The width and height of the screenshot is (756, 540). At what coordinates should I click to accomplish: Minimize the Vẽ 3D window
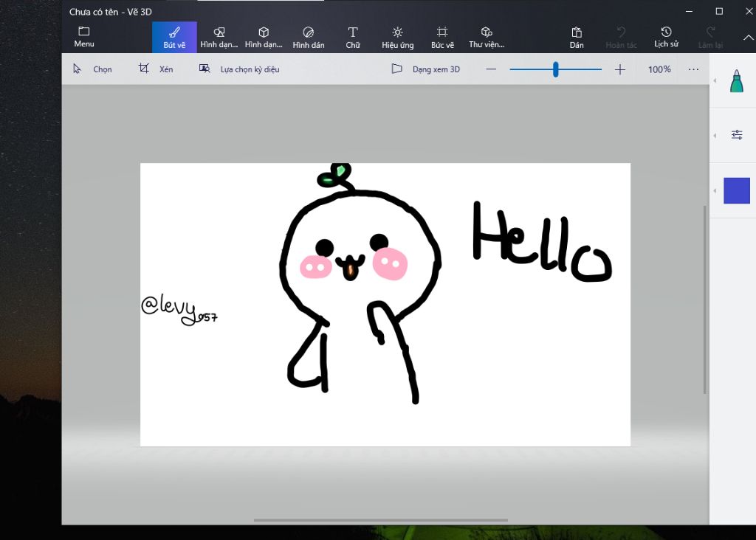click(689, 11)
